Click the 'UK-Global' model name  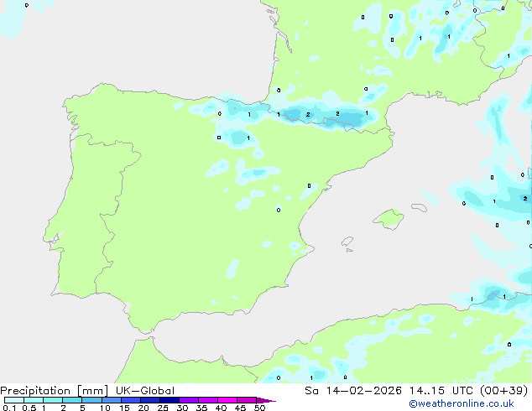145,391
